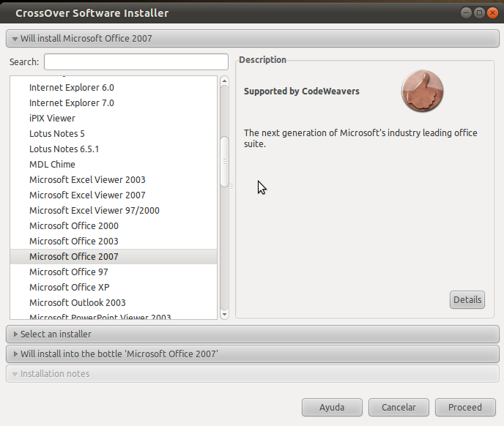Pick Microsoft Excel Viewer 2007
Viewport: 504px width, 426px height.
point(87,195)
